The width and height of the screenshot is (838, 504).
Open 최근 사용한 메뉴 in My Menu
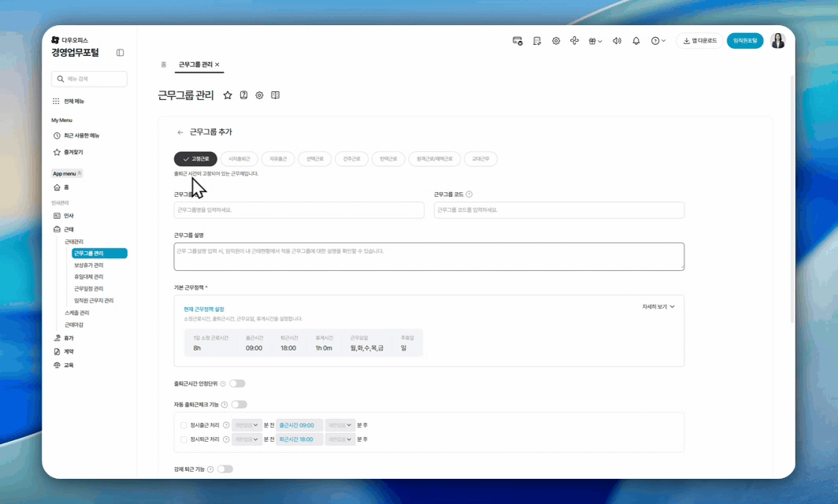[x=76, y=135]
